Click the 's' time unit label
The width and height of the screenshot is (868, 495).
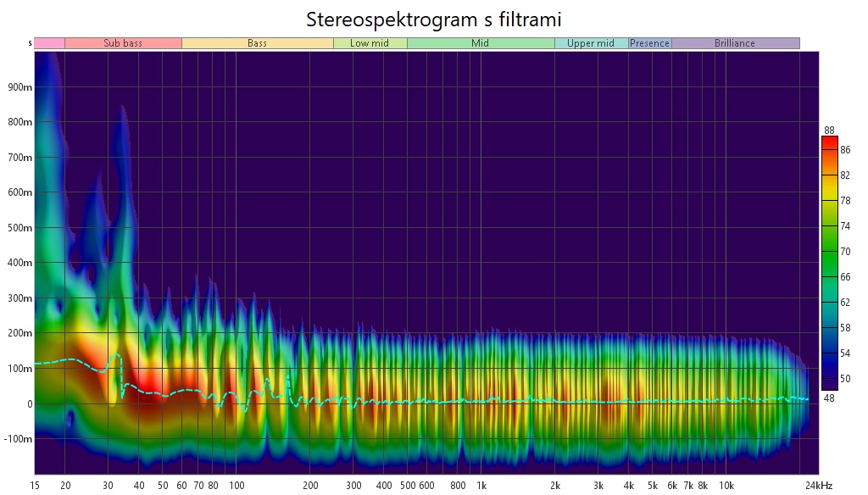(x=31, y=43)
